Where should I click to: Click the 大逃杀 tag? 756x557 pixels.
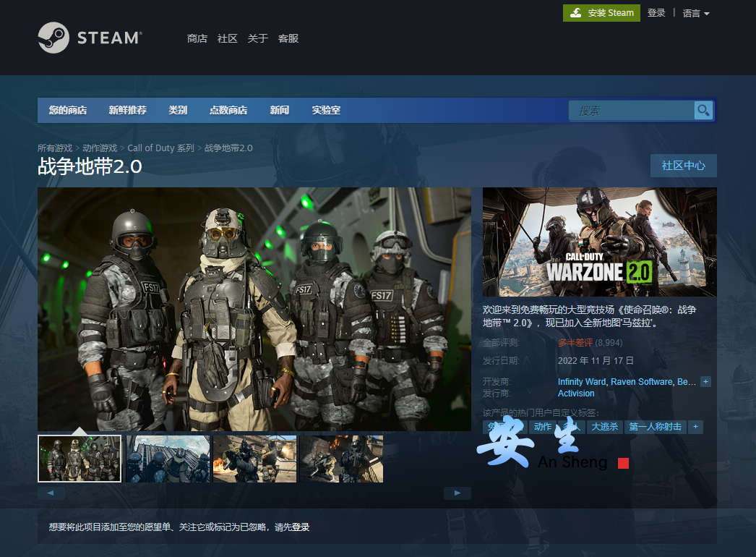coord(605,427)
